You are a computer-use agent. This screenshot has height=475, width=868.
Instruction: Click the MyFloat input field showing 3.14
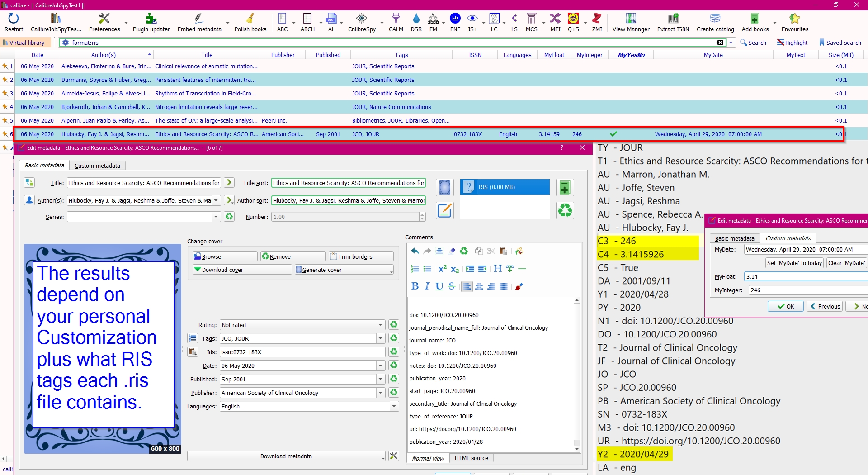[x=807, y=276]
